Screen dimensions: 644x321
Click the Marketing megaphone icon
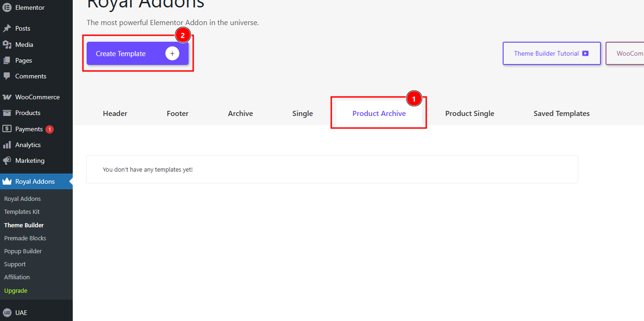click(x=7, y=160)
